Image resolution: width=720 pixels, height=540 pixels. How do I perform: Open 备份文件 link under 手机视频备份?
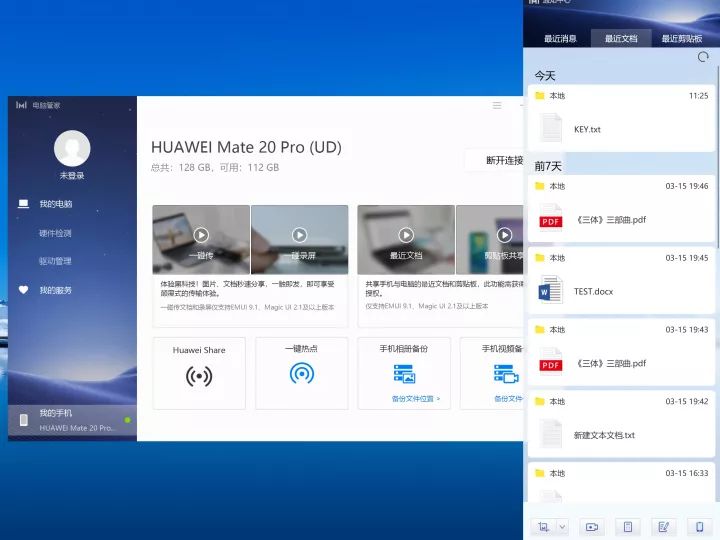(508, 399)
